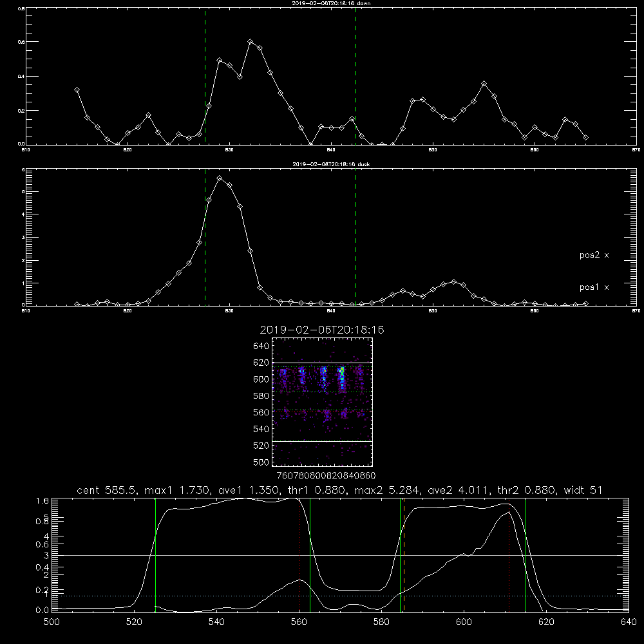Viewport: 644px width, 644px height.
Task: Click the 500 tick label on bottom plot x-axis
Action: [52, 622]
